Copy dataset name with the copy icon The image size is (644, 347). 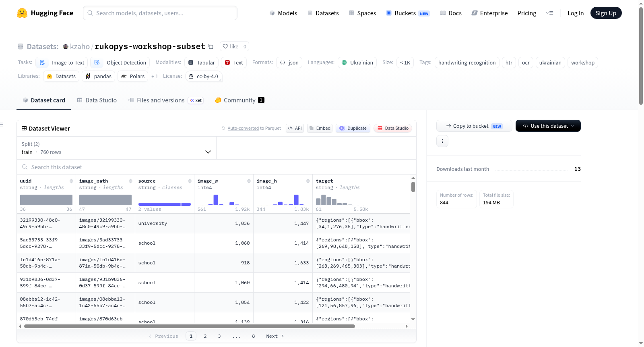[211, 46]
